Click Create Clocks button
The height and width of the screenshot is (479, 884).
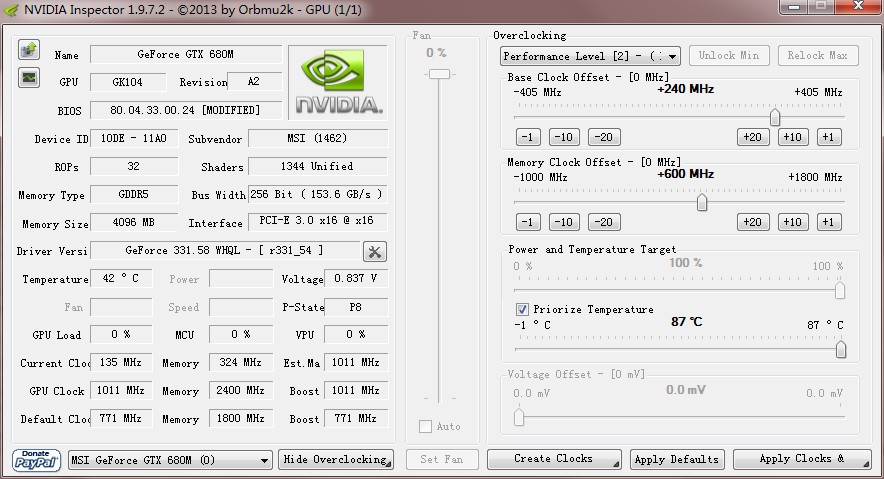[x=554, y=459]
